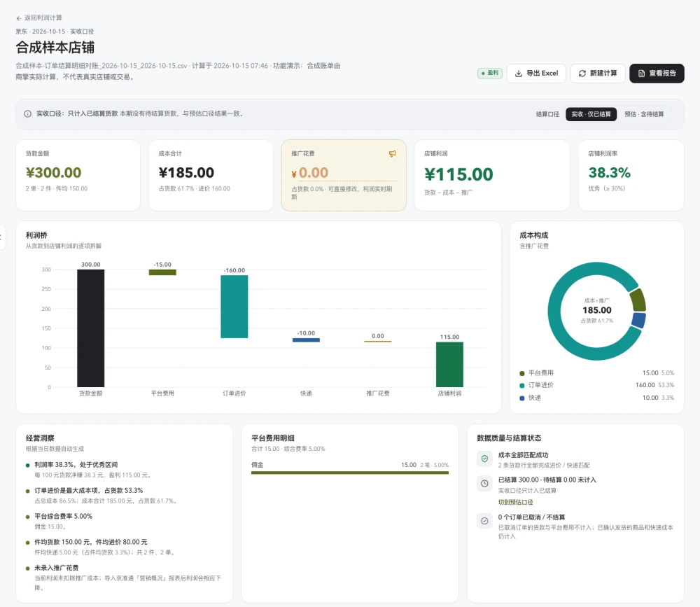
Task: Click the 佣金 fee progress bar
Action: pos(350,473)
